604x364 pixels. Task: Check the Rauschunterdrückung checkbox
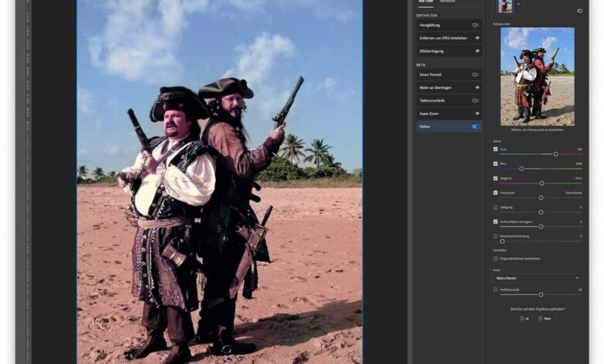496,236
